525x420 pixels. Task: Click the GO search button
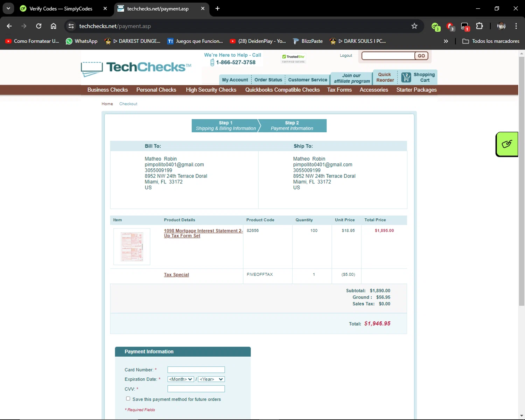pyautogui.click(x=421, y=56)
